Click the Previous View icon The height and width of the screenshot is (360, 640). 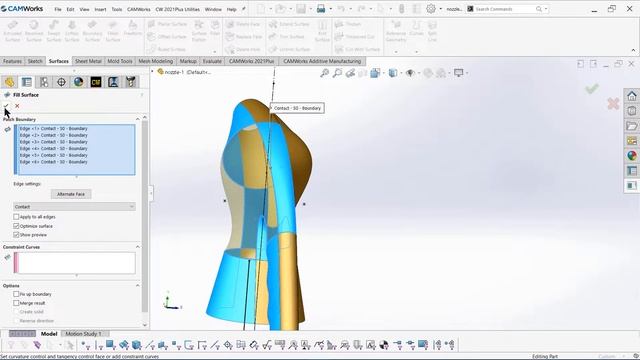[x=350, y=73]
